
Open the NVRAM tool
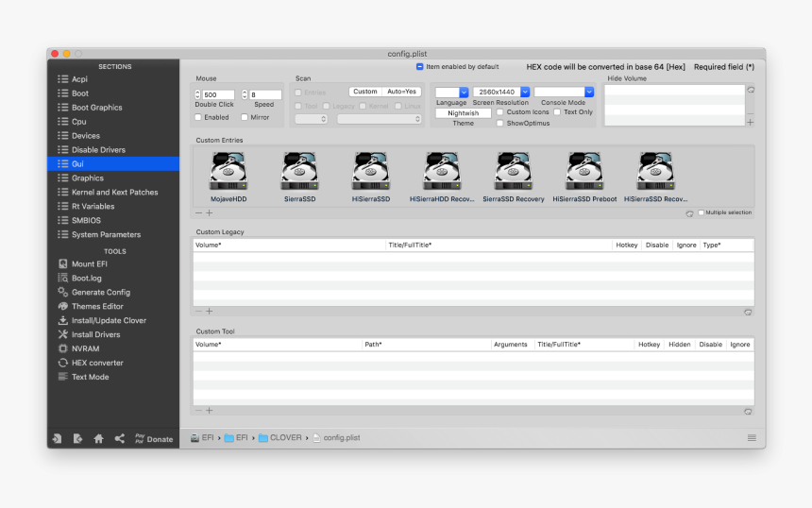click(x=85, y=348)
